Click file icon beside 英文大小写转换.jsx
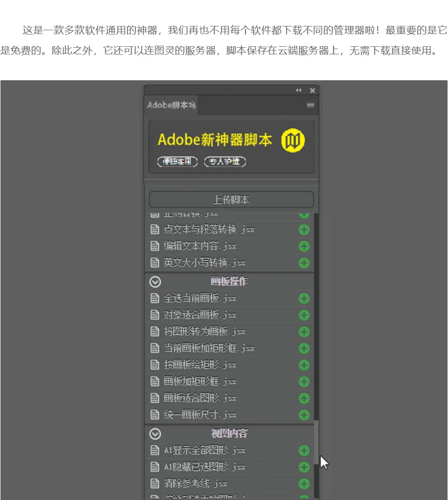 click(x=155, y=263)
